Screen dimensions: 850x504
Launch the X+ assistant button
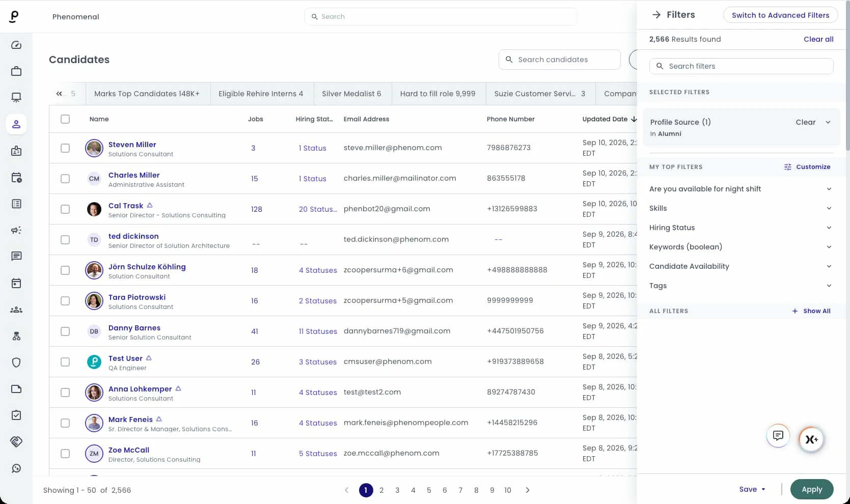click(x=811, y=439)
